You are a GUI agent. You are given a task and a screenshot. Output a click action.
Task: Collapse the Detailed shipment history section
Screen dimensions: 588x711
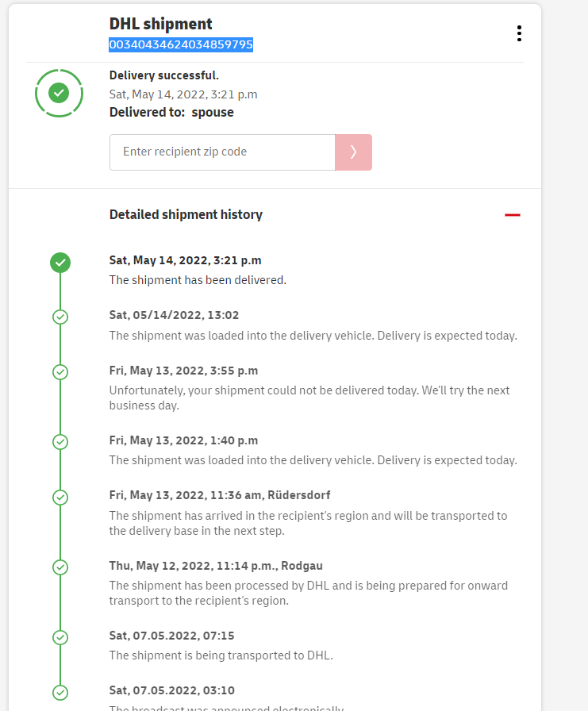[x=513, y=215]
